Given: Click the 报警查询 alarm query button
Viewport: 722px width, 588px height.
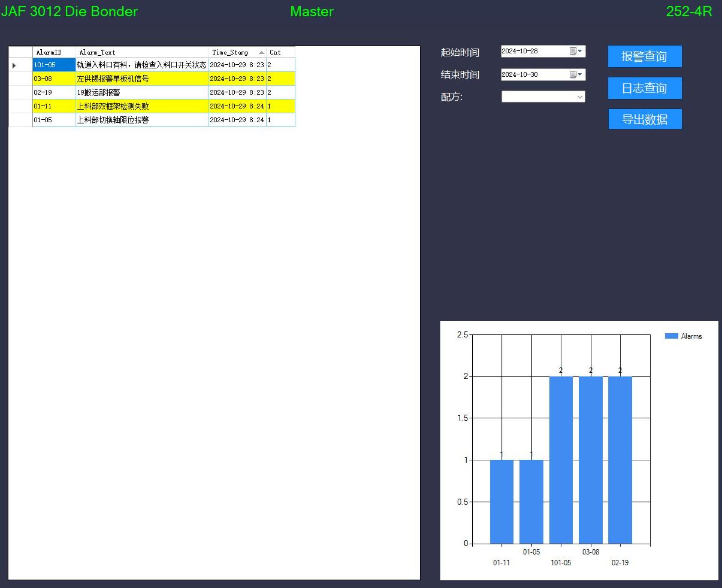Looking at the screenshot, I should click(x=645, y=56).
